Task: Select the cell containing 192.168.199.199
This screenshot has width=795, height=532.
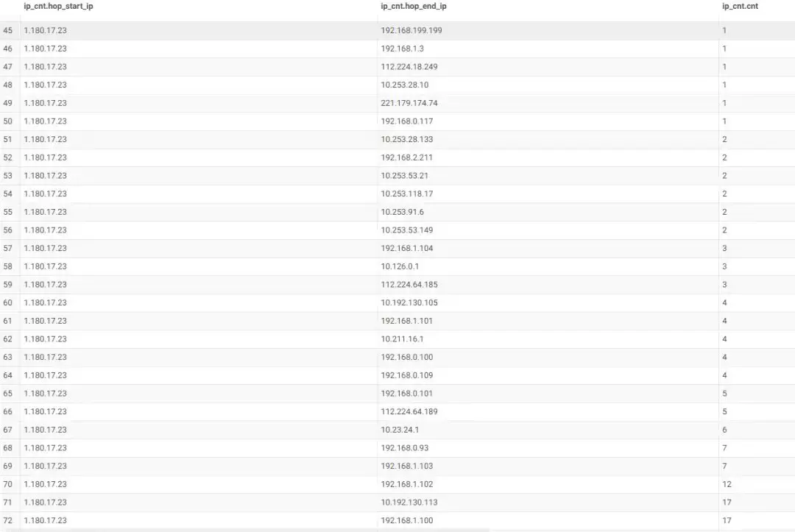Action: (411, 30)
